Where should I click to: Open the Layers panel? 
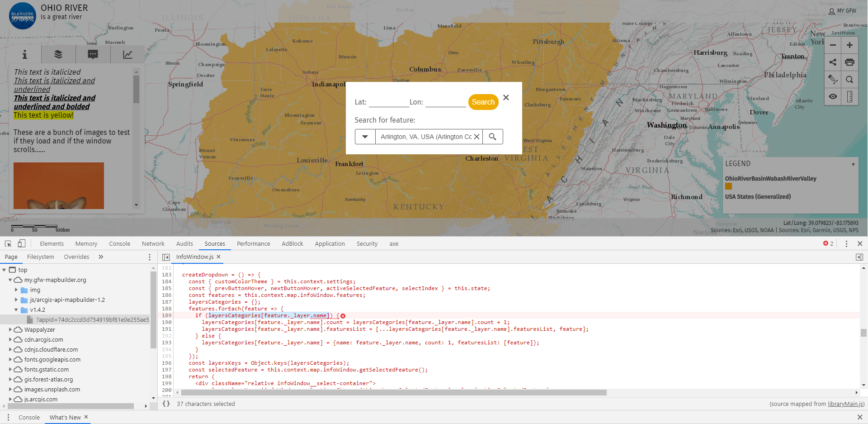pyautogui.click(x=58, y=54)
